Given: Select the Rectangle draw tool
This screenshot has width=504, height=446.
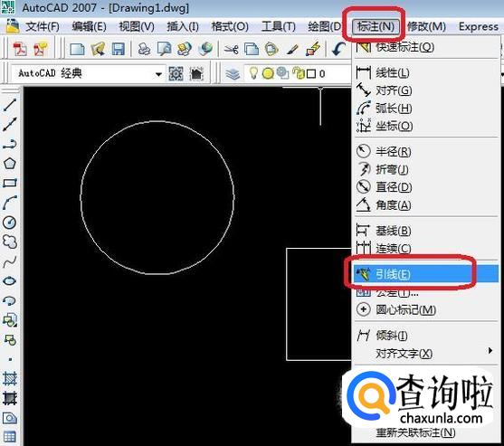Looking at the screenshot, I should 10,183.
